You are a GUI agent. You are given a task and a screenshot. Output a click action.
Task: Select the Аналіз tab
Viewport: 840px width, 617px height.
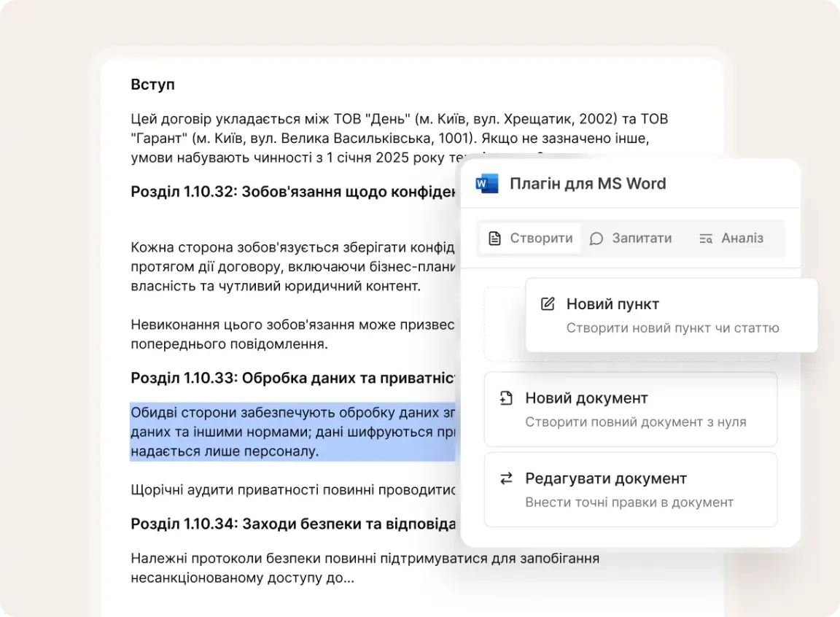(x=731, y=238)
